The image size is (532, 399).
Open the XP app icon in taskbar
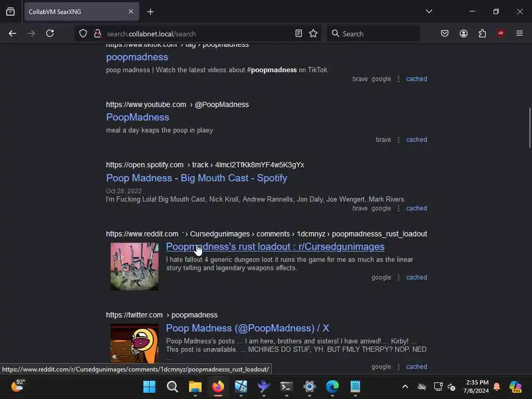point(241,387)
